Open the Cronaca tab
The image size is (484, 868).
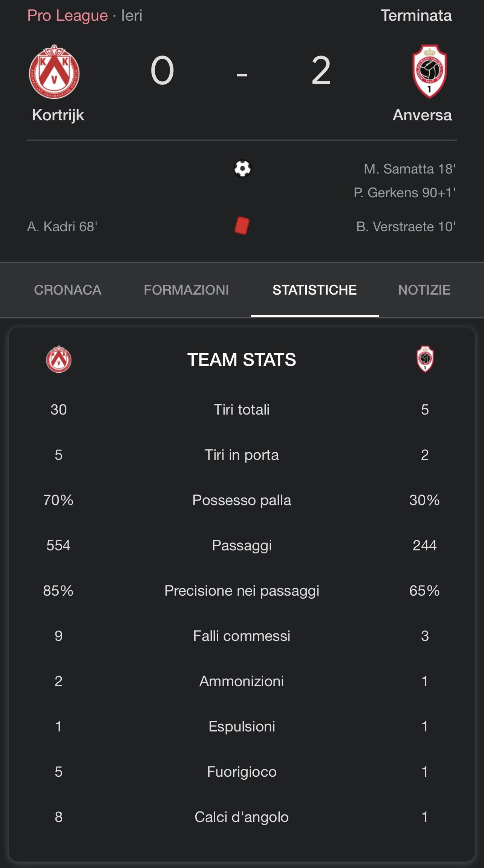[68, 290]
